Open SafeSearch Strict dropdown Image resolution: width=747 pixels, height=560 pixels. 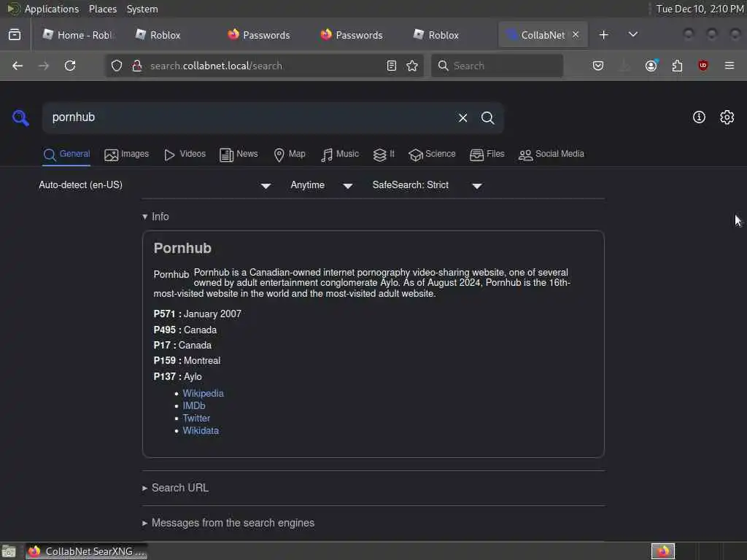point(427,185)
